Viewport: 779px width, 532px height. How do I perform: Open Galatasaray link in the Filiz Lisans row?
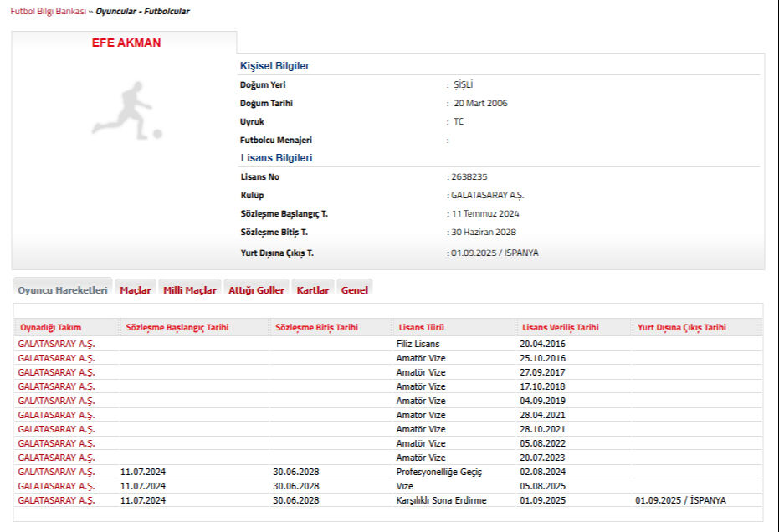[57, 344]
